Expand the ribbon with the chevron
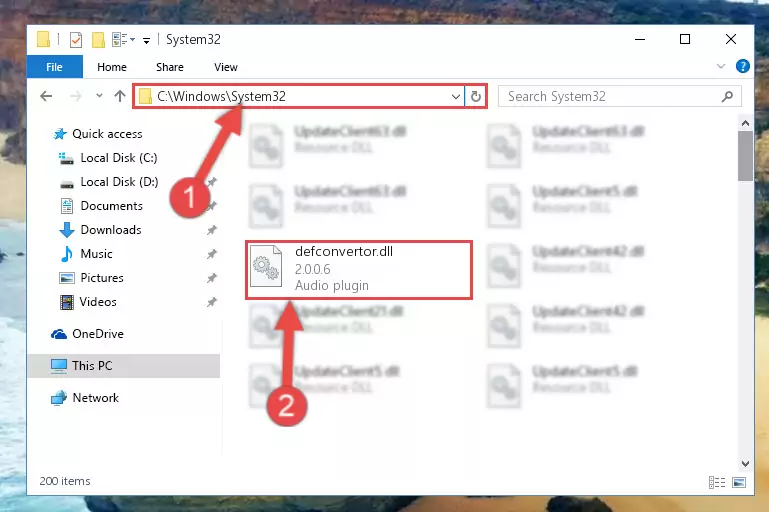This screenshot has height=512, width=769. point(720,66)
